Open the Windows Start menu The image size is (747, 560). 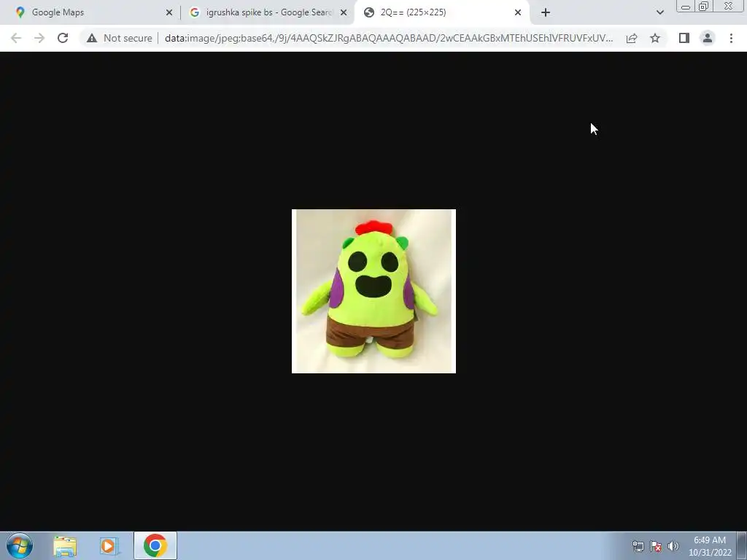coord(20,545)
